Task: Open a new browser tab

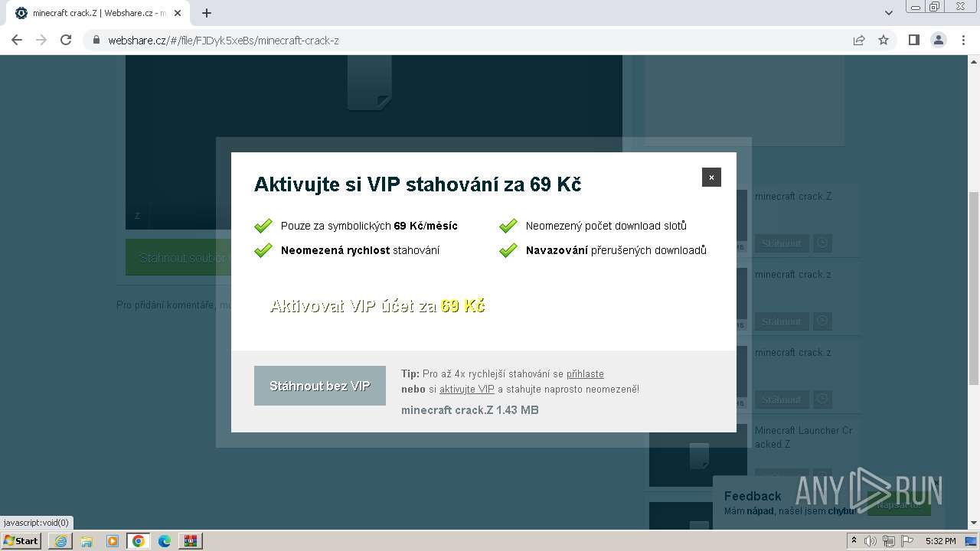Action: click(x=206, y=13)
